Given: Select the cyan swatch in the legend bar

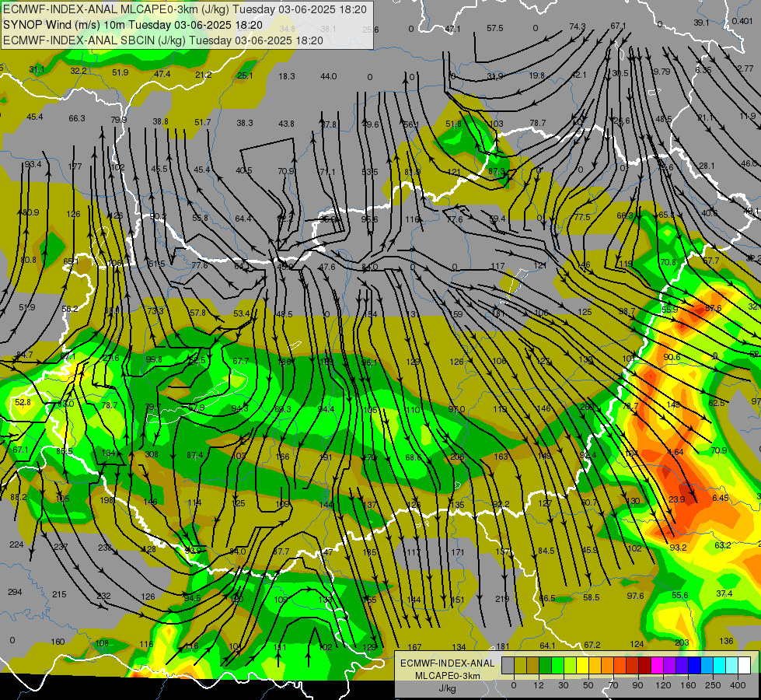Looking at the screenshot, I should (720, 665).
